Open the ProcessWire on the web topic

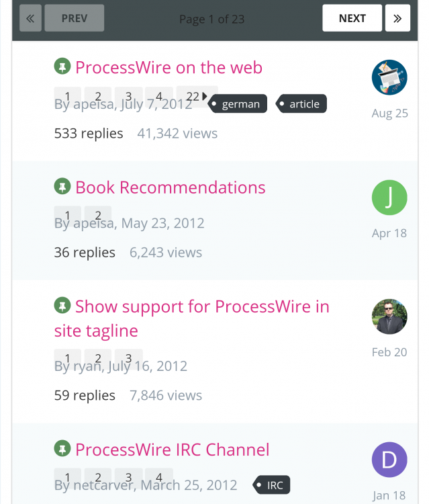pyautogui.click(x=169, y=67)
